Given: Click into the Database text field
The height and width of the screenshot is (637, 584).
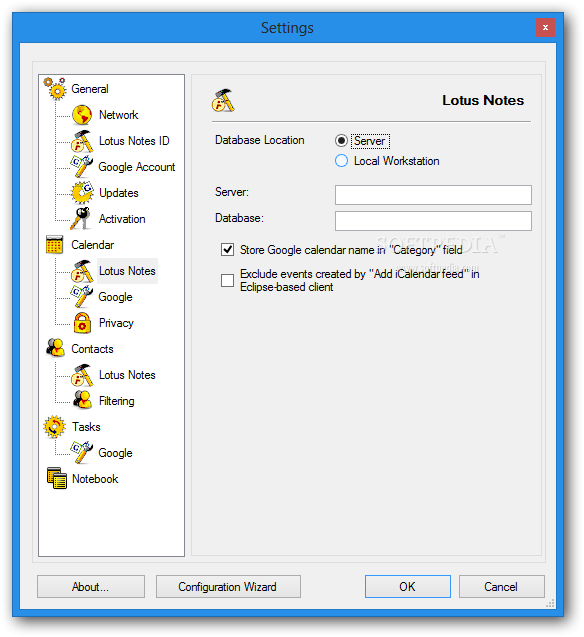Looking at the screenshot, I should coord(433,221).
